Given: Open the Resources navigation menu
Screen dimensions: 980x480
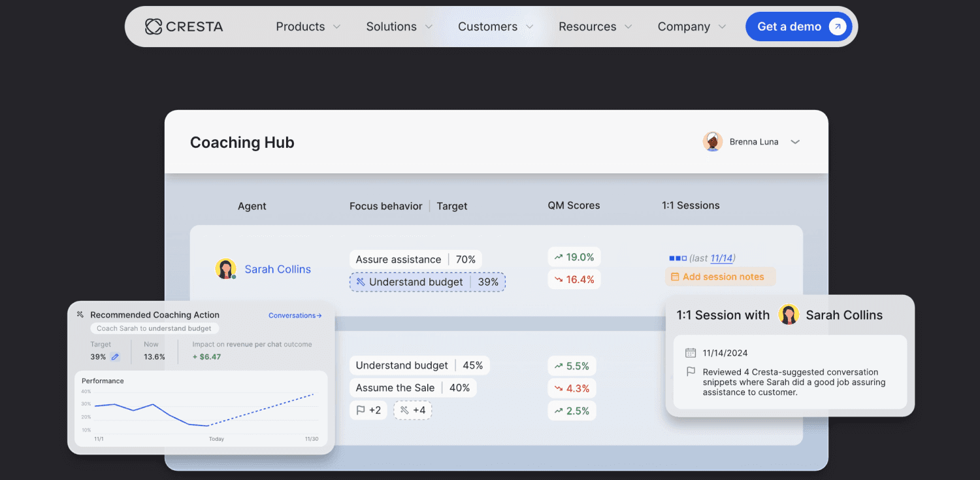Looking at the screenshot, I should point(595,27).
